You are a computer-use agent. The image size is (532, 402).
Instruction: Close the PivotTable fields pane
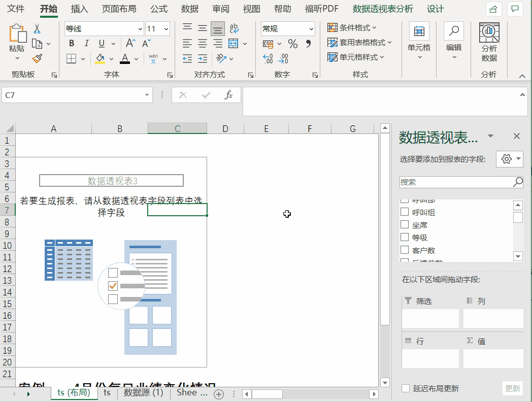tap(516, 136)
